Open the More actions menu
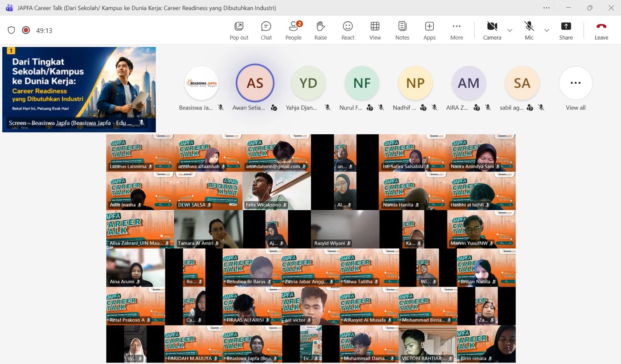Viewport: 621px width, 364px height. (456, 31)
